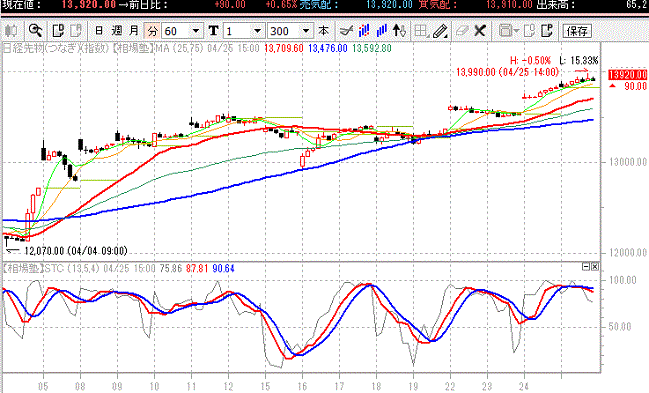Click the black X delete icon
This screenshot has width=649, height=393.
(480, 31)
